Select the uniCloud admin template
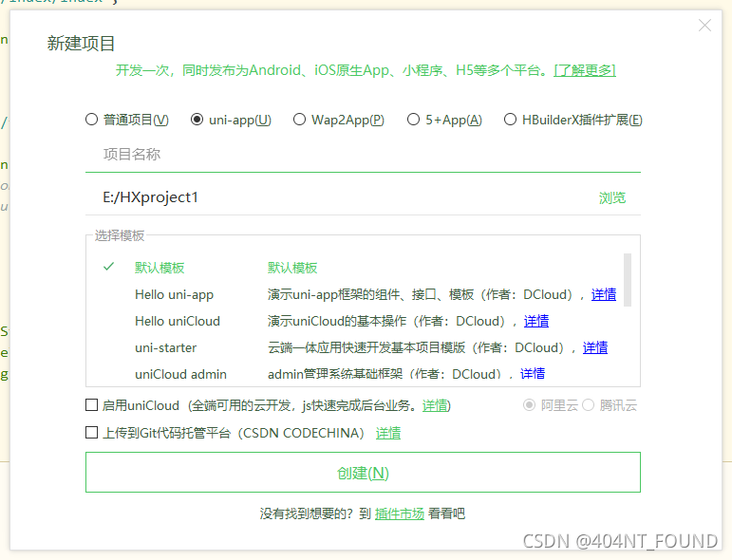 [180, 374]
